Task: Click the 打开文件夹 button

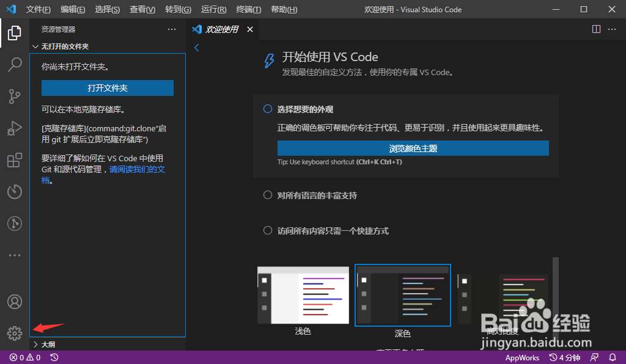Action: point(108,88)
